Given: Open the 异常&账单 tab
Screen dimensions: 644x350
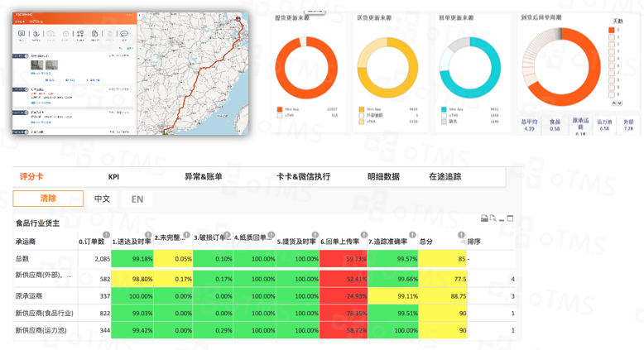Looking at the screenshot, I should click(x=203, y=177).
